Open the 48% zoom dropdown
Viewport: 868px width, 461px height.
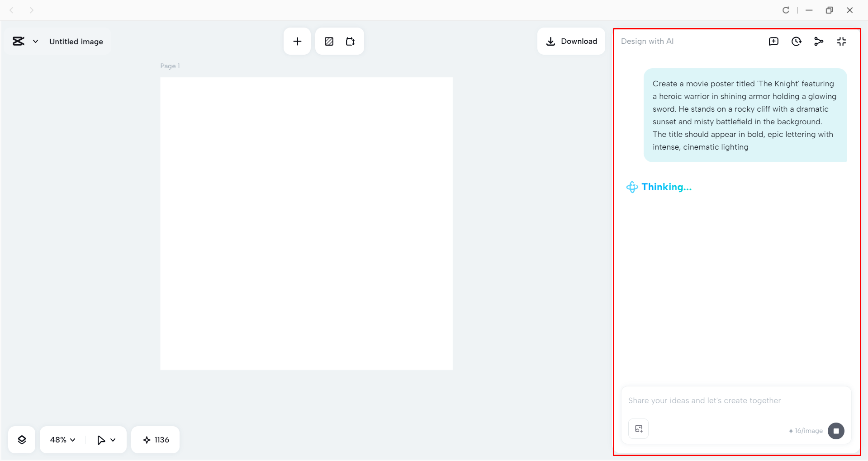62,440
